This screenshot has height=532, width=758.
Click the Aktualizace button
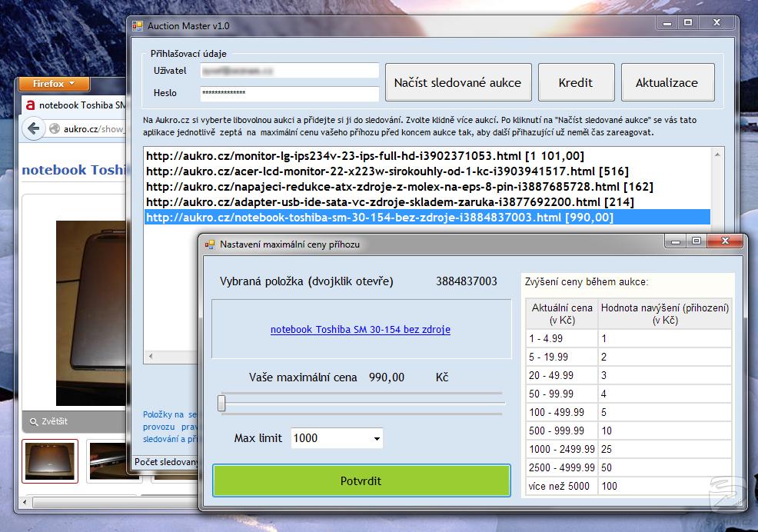click(667, 82)
